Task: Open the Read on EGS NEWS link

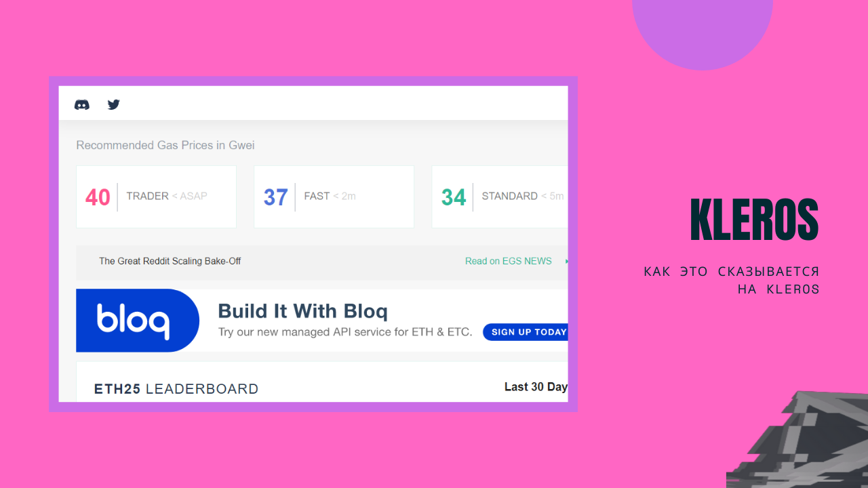Action: pos(509,261)
